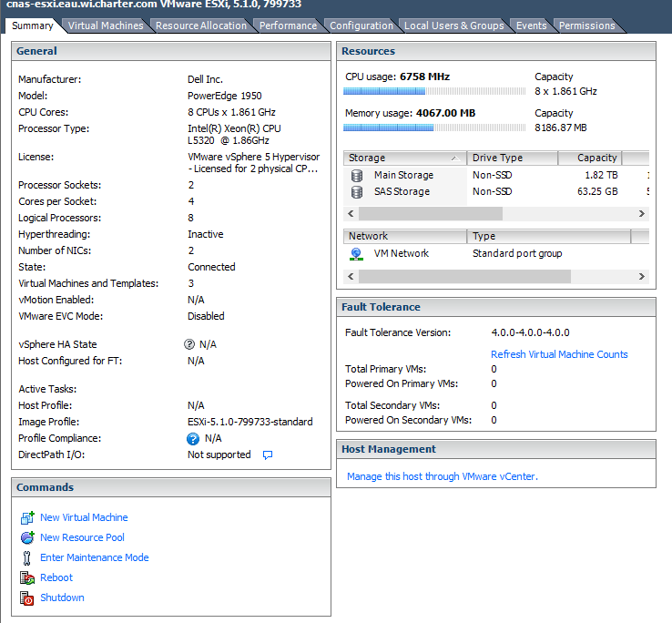Click the network list right scroll arrow
Viewport: 672px width, 623px height.
[642, 277]
